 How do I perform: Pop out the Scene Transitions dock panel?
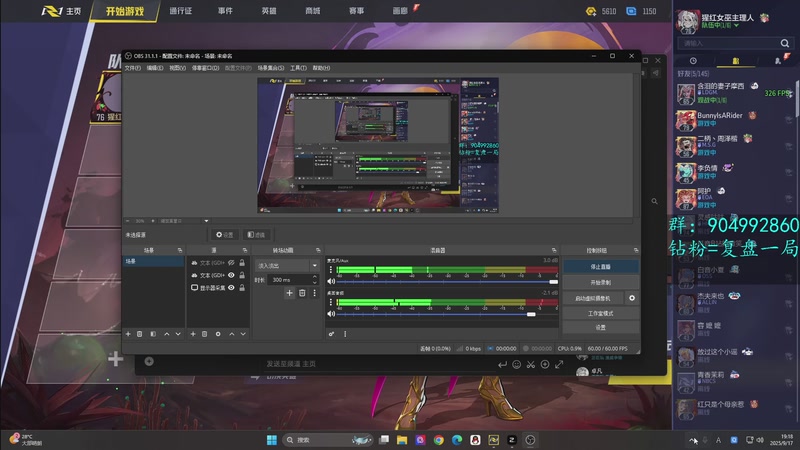point(318,250)
